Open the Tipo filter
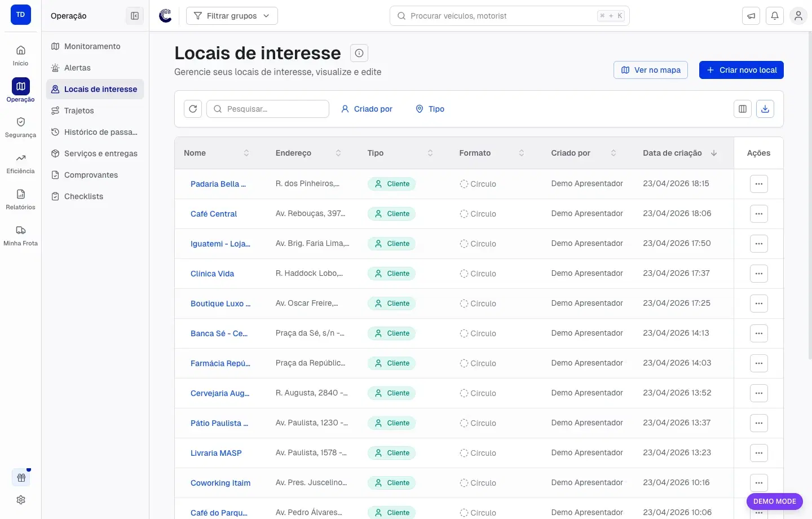Viewport: 812px width, 519px height. click(430, 109)
